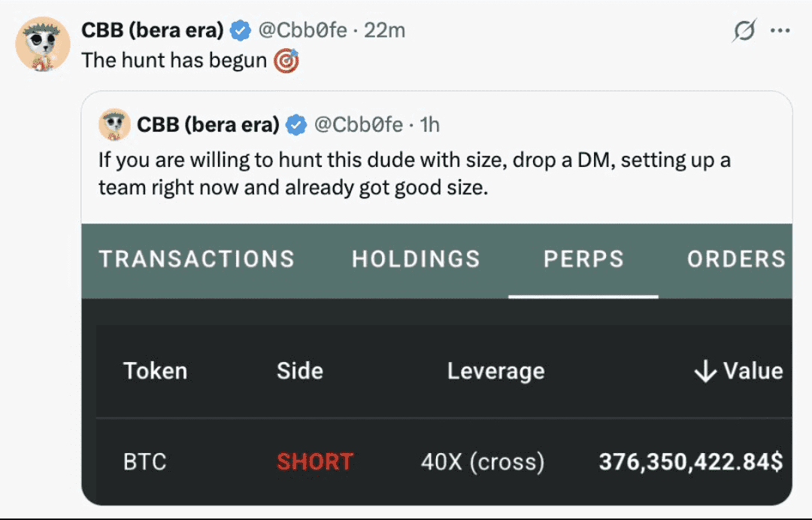Click the quoted tweet's blue verified badge
This screenshot has height=520, width=812.
(297, 125)
